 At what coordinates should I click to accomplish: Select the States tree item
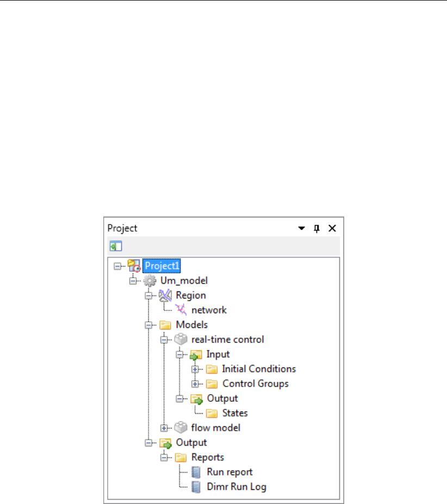click(235, 413)
